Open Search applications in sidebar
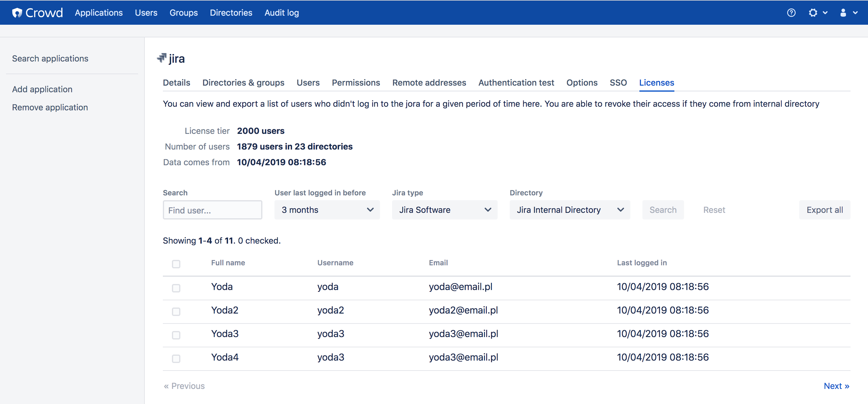 50,58
